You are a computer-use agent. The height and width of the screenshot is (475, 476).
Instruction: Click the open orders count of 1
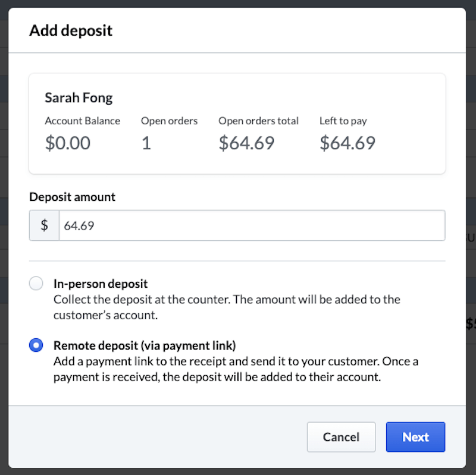146,143
